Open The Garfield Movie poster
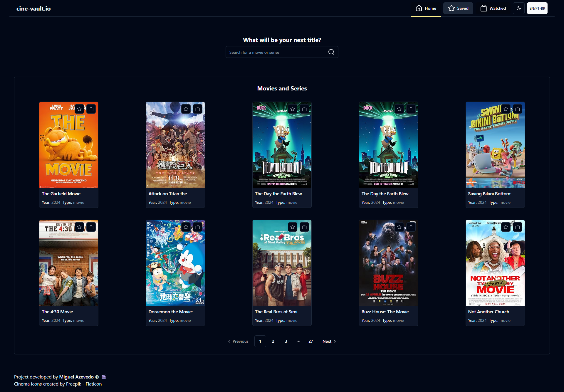564x392 pixels. click(x=69, y=145)
